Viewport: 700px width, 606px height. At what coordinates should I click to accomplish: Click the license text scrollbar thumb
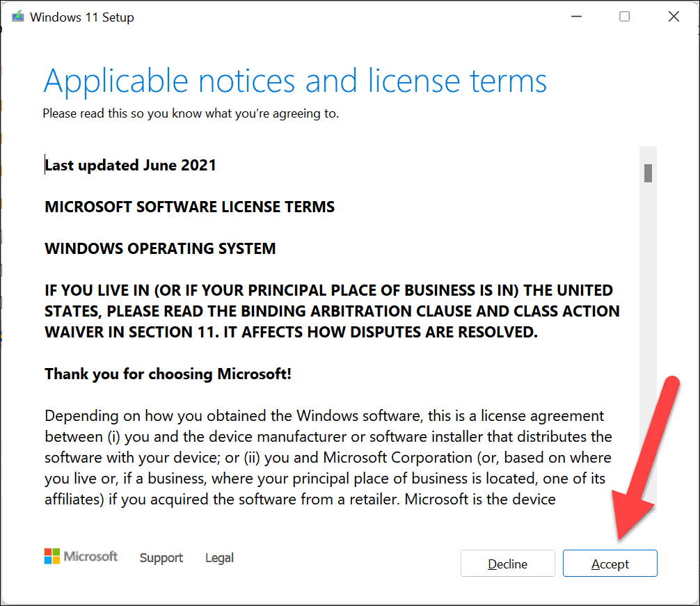pos(649,173)
